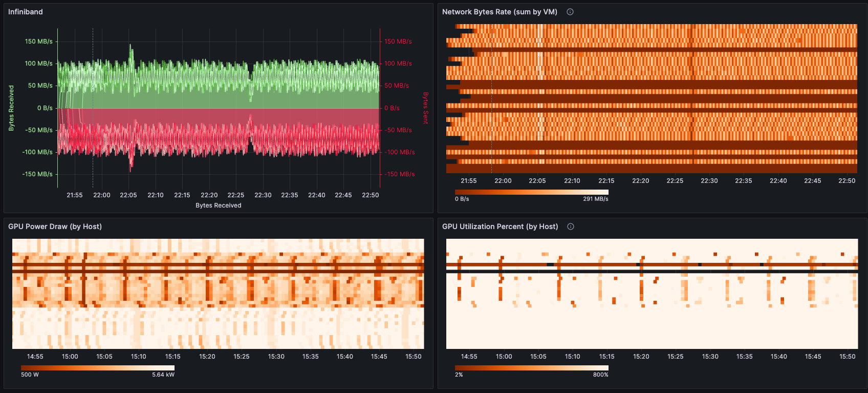Open GPU Power Draw (by Host) panel menu
Viewport: 868px width, 393px height.
coord(55,226)
